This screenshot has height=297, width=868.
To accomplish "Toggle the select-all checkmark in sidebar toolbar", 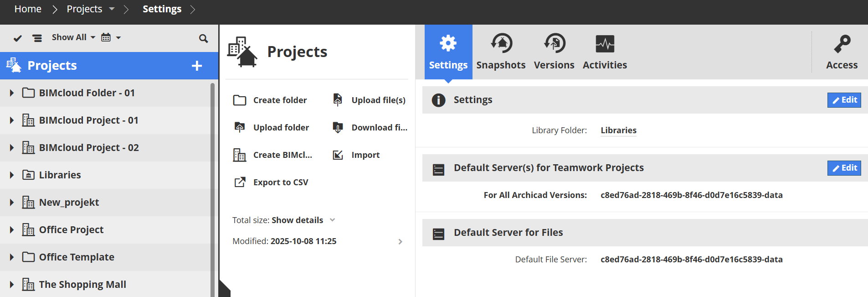I will tap(18, 38).
